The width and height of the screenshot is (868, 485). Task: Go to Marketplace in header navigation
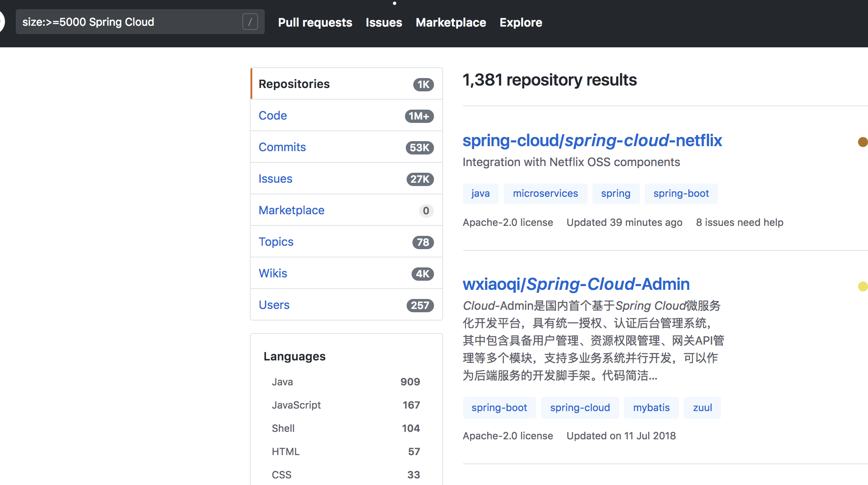[451, 22]
